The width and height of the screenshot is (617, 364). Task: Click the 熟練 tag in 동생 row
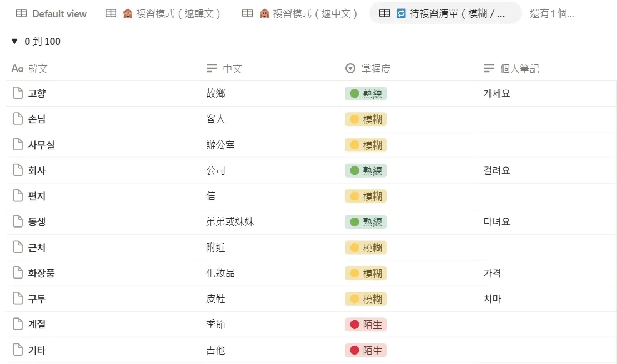click(365, 222)
